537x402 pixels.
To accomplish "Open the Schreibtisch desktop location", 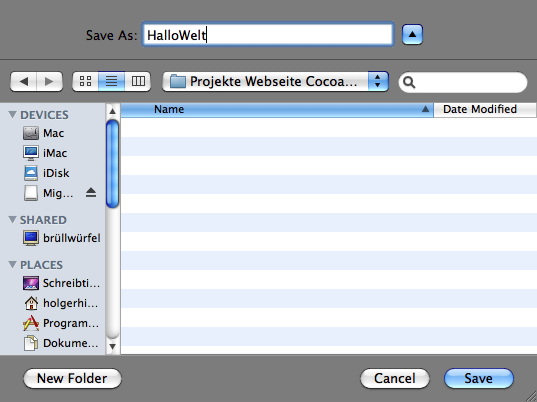I will tap(61, 283).
